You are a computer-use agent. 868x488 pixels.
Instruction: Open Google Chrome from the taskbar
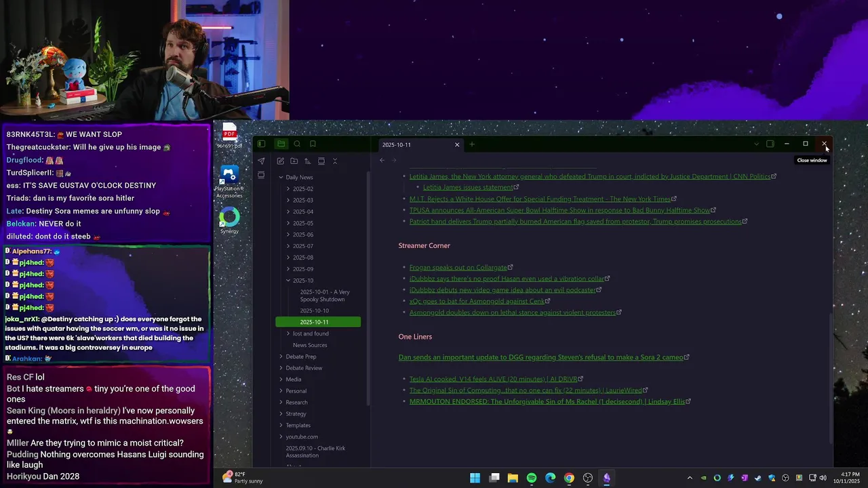569,478
